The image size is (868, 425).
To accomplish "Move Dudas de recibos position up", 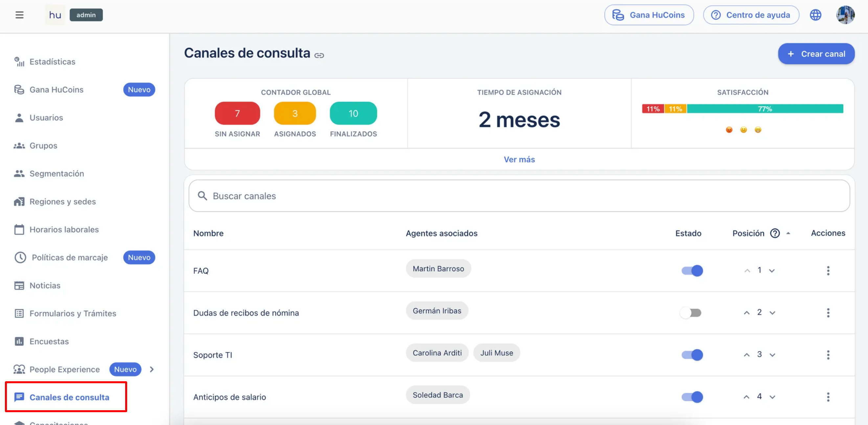I will [x=746, y=313].
